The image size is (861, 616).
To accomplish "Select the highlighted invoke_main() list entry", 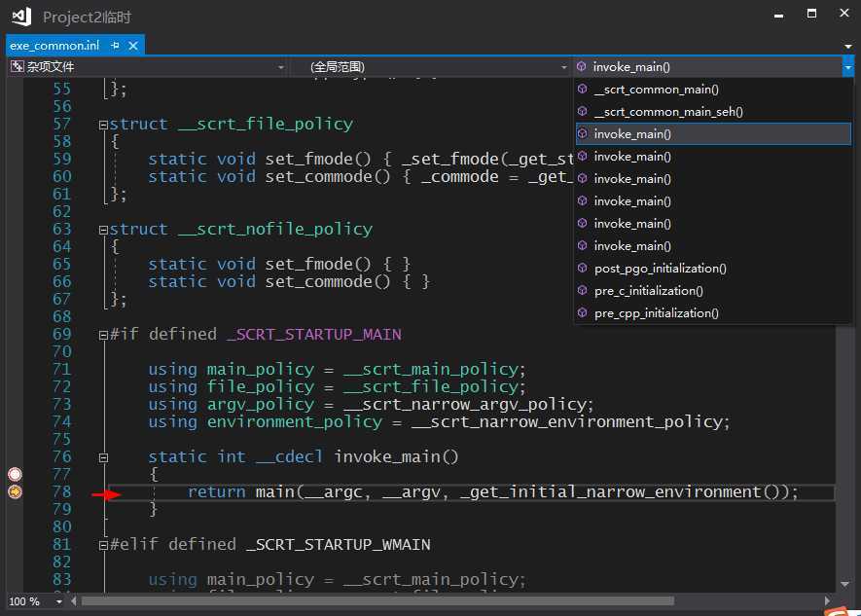I will (713, 134).
